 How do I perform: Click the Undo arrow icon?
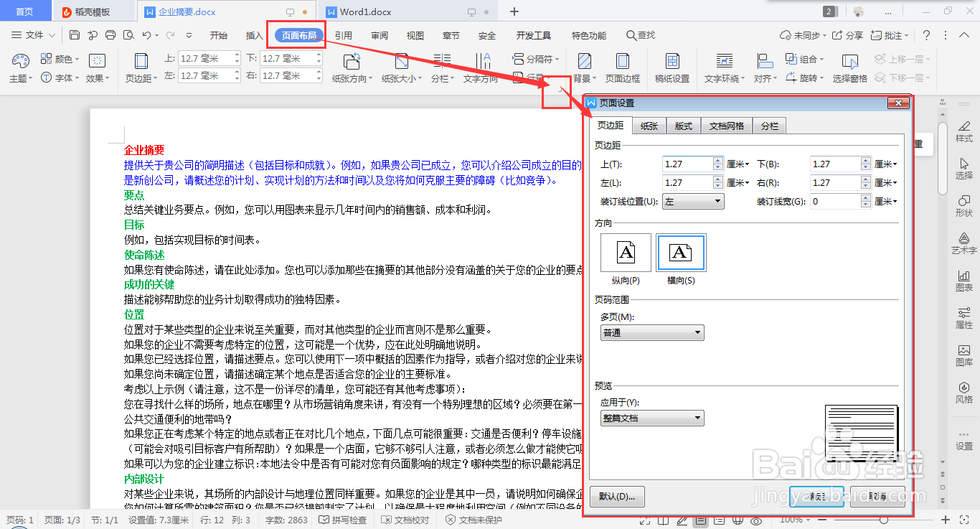click(146, 35)
